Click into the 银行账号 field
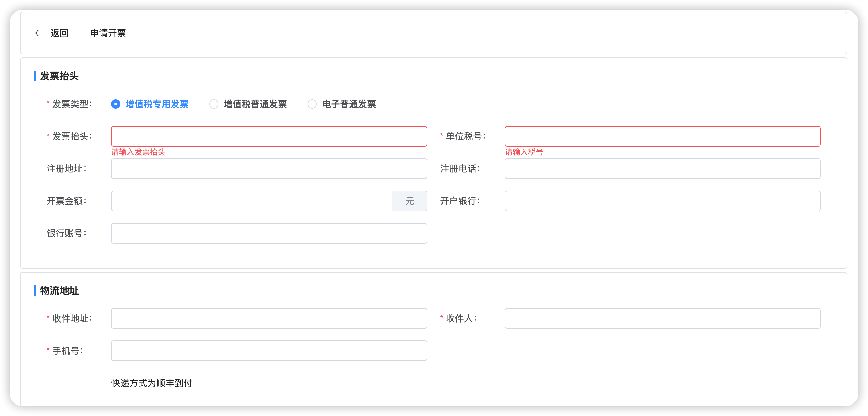The height and width of the screenshot is (416, 868). [269, 233]
